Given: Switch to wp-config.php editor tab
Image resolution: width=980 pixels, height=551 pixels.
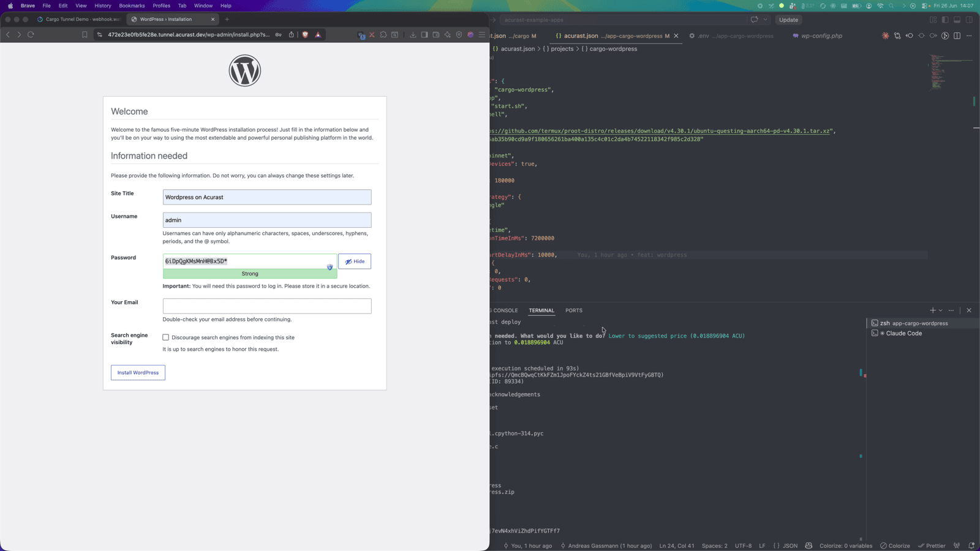Looking at the screenshot, I should pyautogui.click(x=817, y=36).
